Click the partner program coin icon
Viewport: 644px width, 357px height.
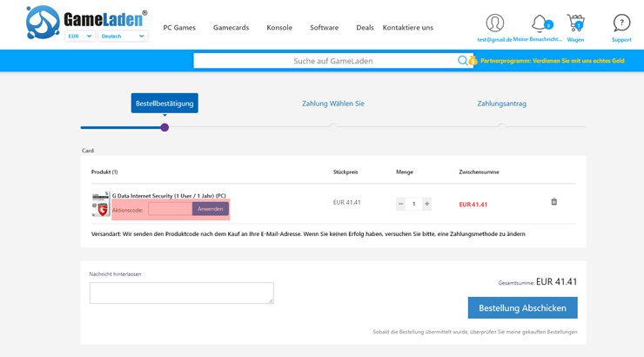(x=473, y=61)
